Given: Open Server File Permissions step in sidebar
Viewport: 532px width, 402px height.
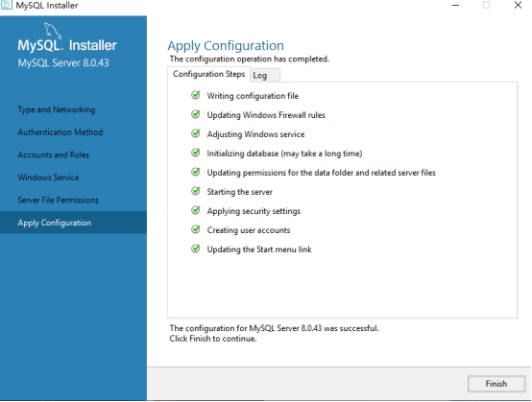Looking at the screenshot, I should [x=58, y=200].
